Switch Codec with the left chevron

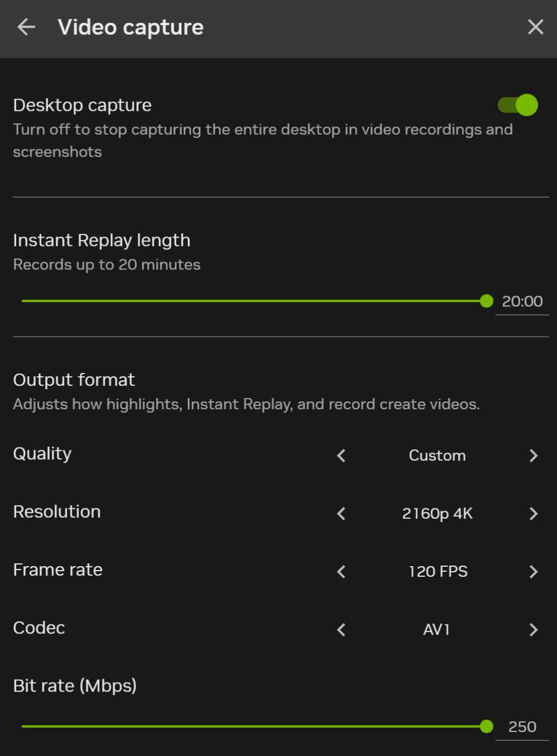(341, 630)
